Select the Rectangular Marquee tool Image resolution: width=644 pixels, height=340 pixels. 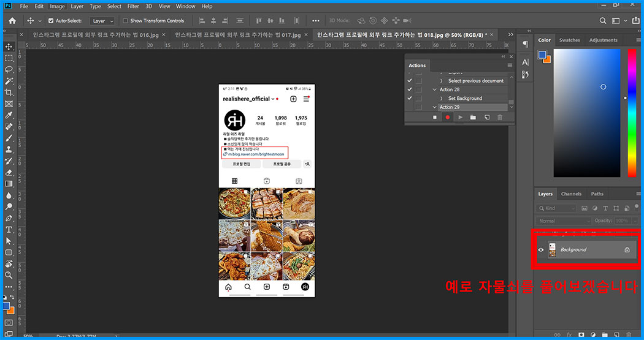(x=9, y=58)
